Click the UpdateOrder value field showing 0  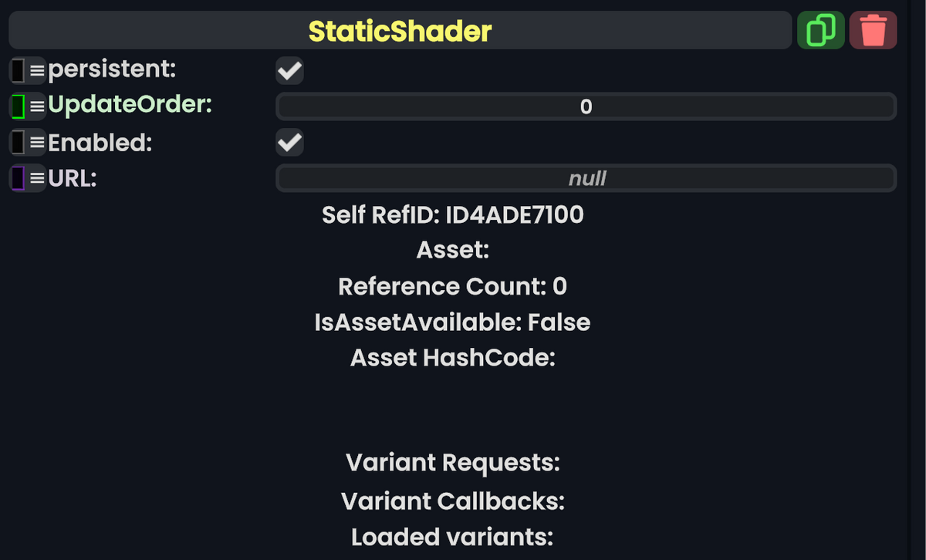[586, 106]
